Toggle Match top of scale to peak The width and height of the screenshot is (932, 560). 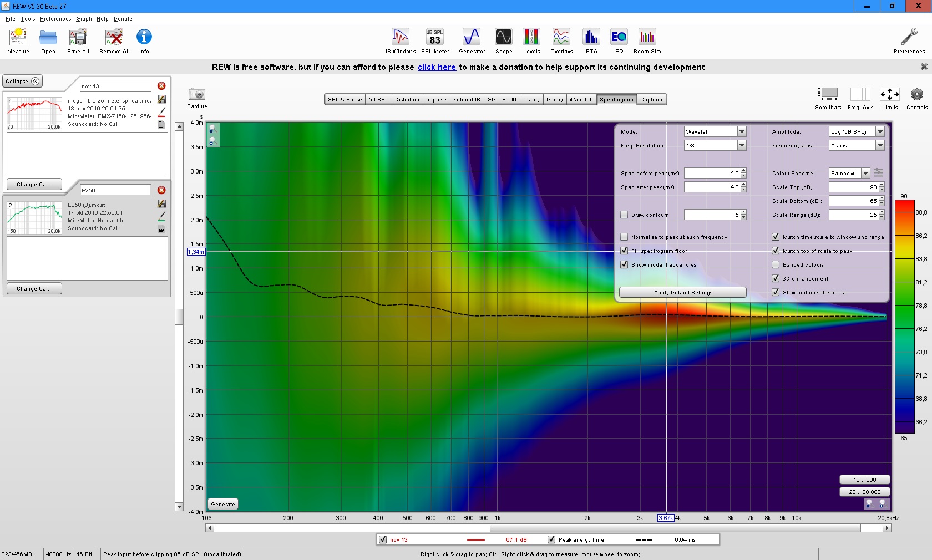point(776,251)
